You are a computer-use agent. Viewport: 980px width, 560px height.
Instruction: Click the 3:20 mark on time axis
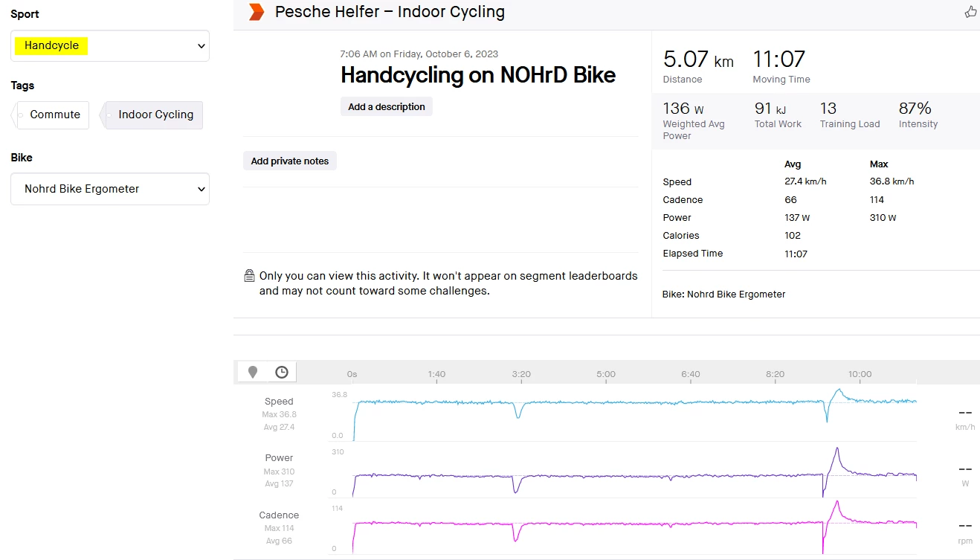click(x=521, y=374)
